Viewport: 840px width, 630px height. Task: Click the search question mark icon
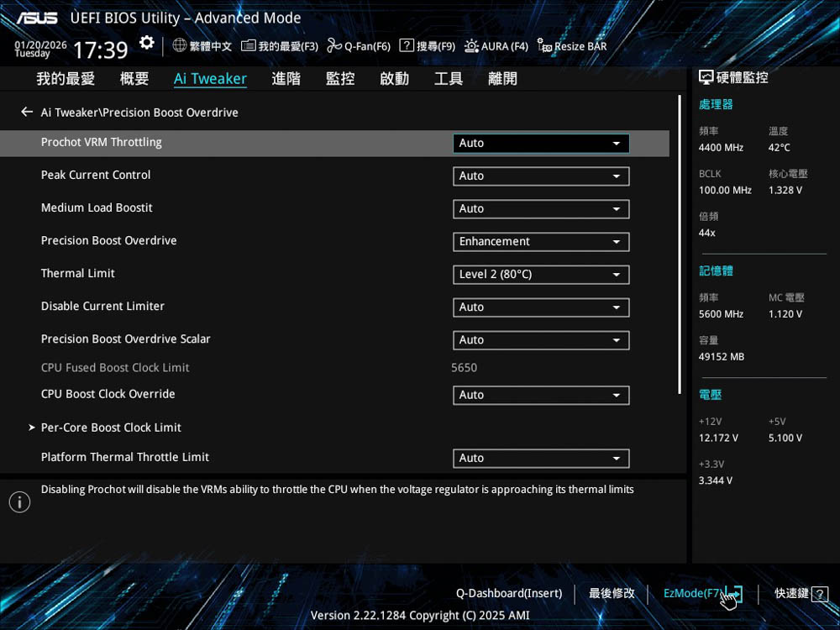[x=407, y=46]
